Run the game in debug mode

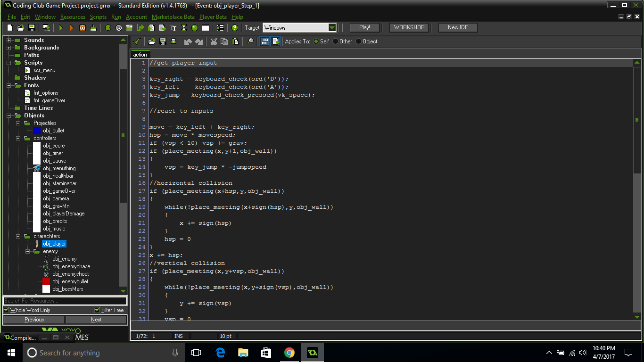72,27
